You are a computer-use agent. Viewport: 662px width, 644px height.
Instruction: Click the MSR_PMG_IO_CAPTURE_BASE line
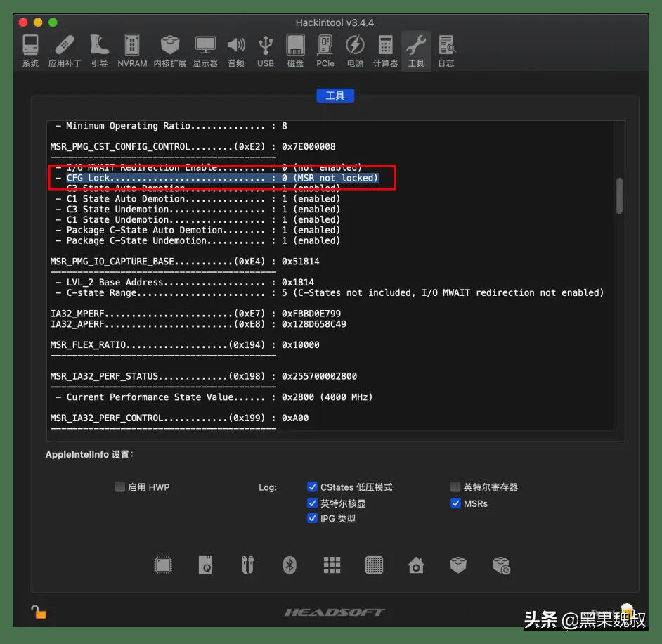185,262
